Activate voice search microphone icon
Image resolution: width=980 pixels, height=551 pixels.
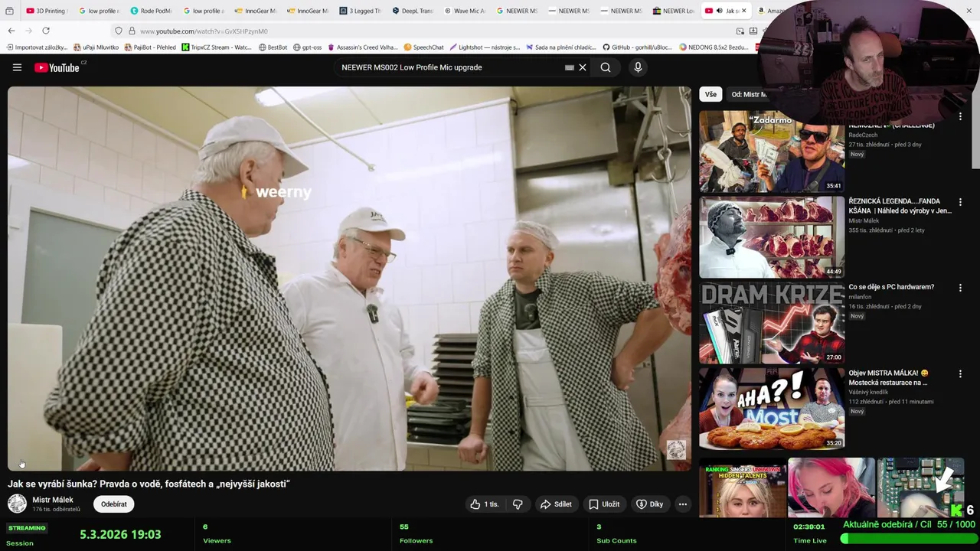[x=638, y=67]
